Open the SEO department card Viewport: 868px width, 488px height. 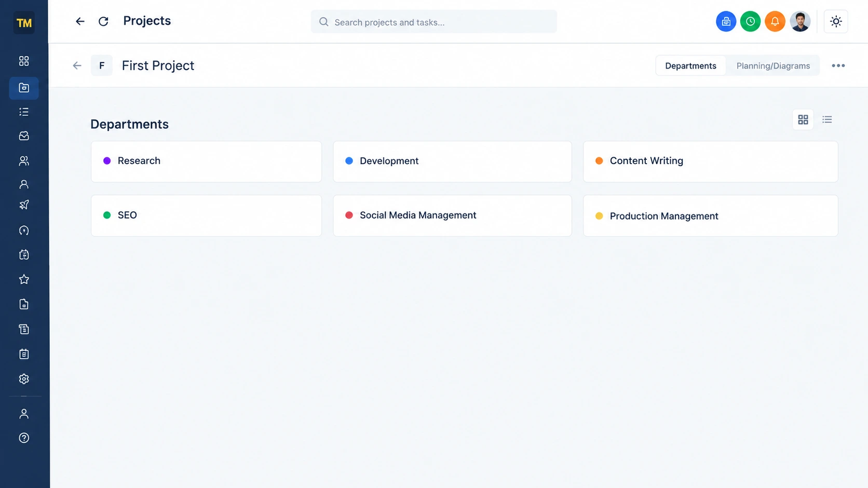point(206,215)
